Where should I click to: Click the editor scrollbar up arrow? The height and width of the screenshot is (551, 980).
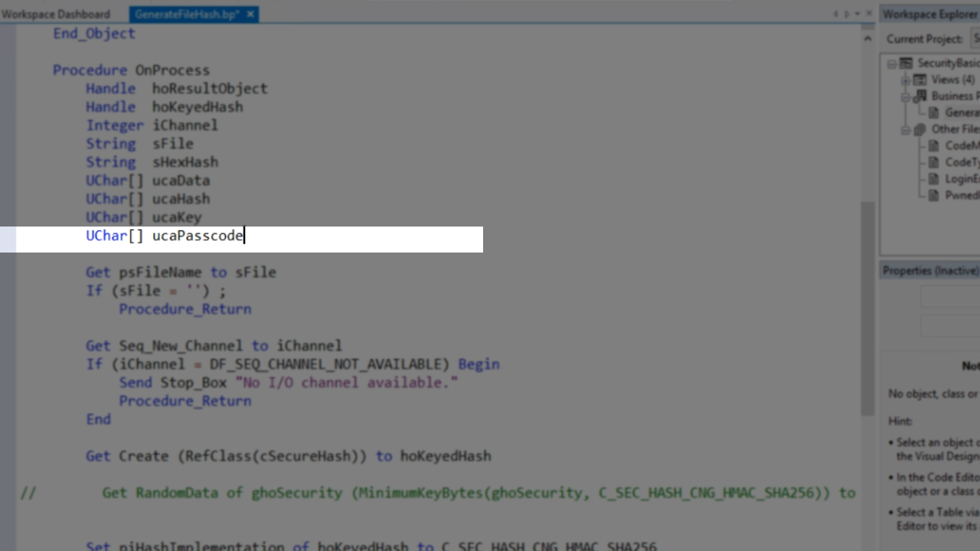pos(867,38)
